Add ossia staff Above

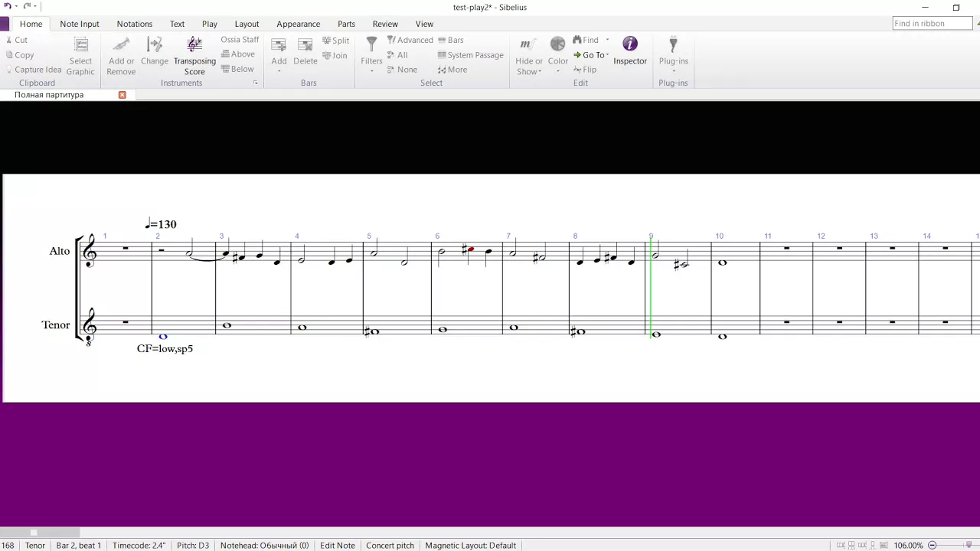[x=238, y=54]
